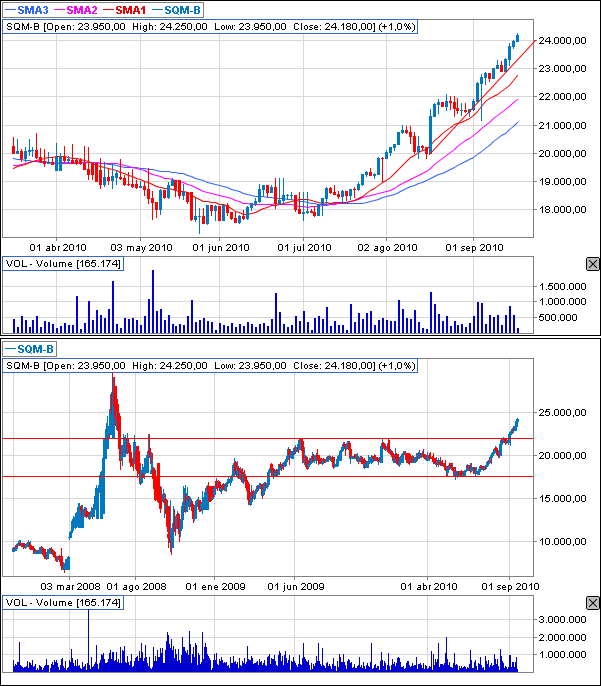The width and height of the screenshot is (601, 686).
Task: Click the 01 abr 2010 date on lower chart
Action: (x=429, y=587)
